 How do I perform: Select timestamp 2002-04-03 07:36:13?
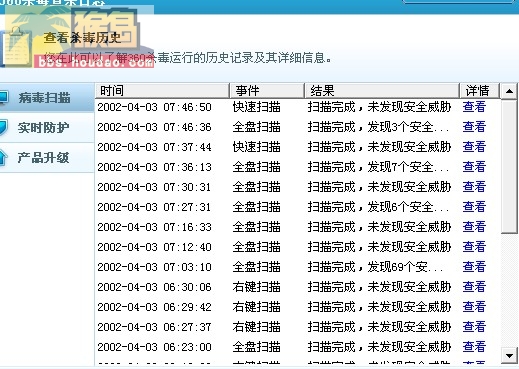(x=154, y=167)
